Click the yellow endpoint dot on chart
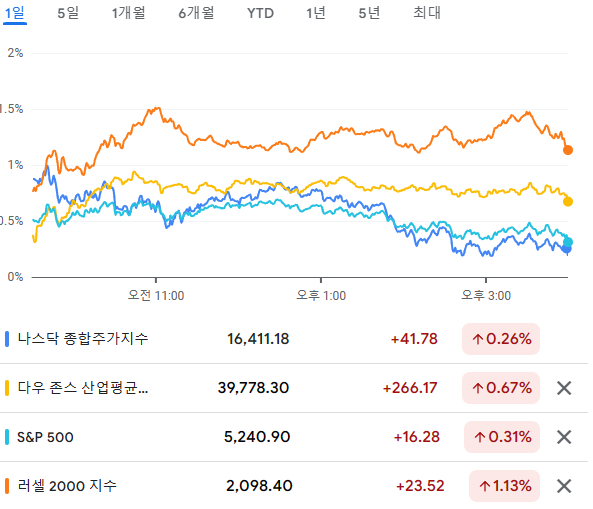 pos(567,202)
